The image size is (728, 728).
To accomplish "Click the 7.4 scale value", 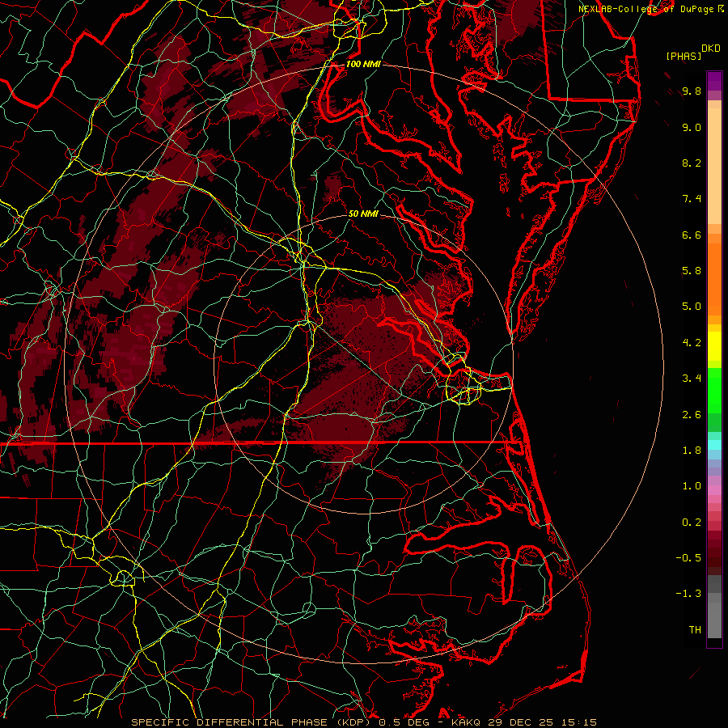I will (692, 199).
